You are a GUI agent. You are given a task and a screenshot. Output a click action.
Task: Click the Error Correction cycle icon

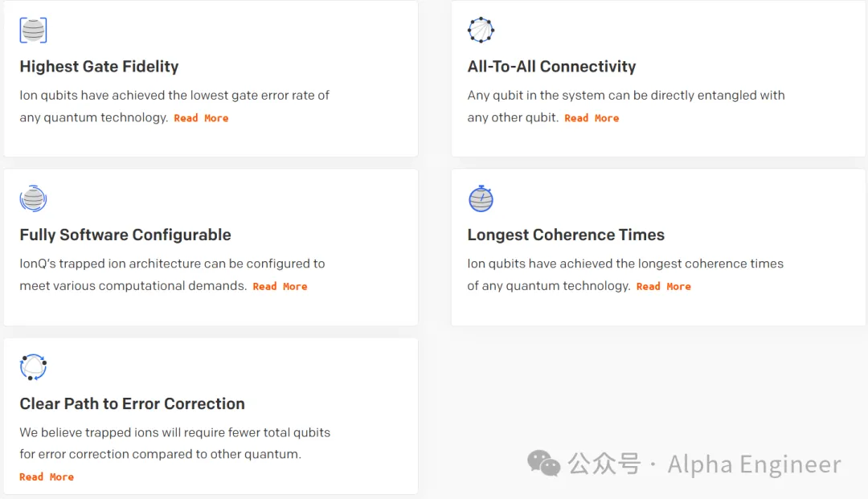tap(33, 367)
